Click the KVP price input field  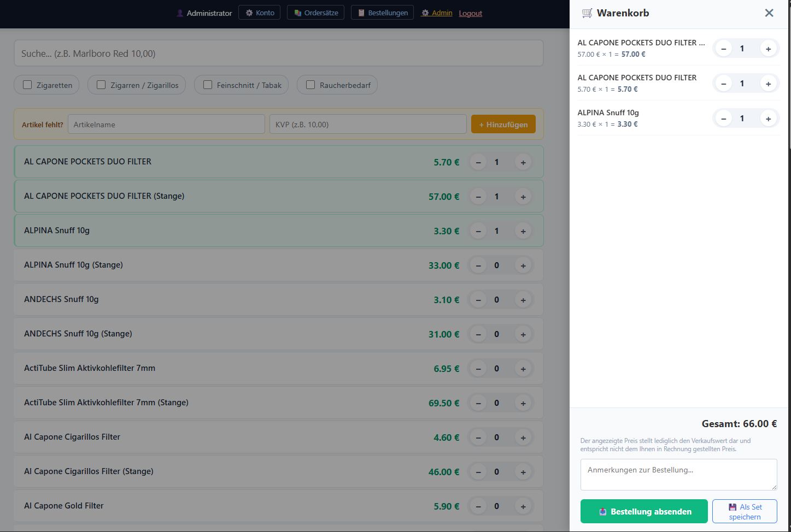click(x=368, y=125)
